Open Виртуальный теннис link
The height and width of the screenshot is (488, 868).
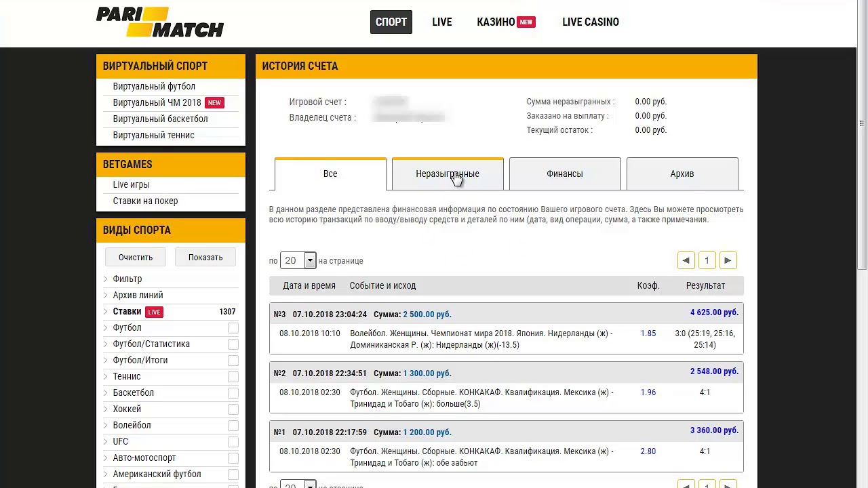pos(153,135)
